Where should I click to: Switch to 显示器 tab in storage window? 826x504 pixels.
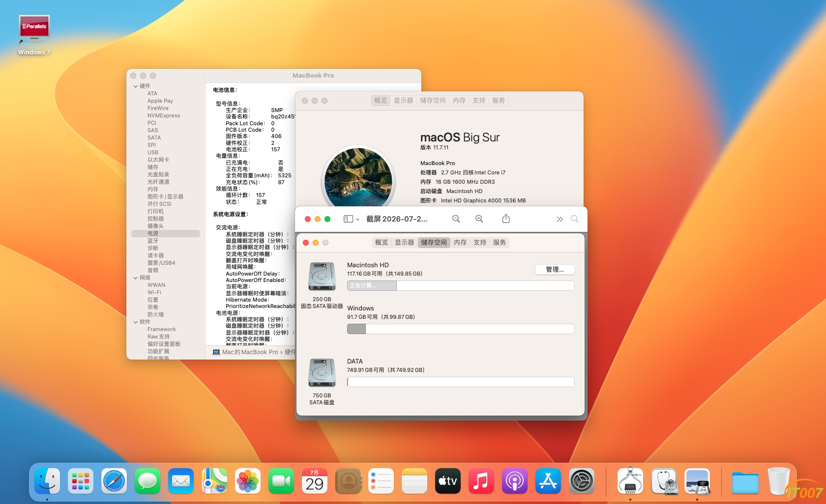click(405, 243)
